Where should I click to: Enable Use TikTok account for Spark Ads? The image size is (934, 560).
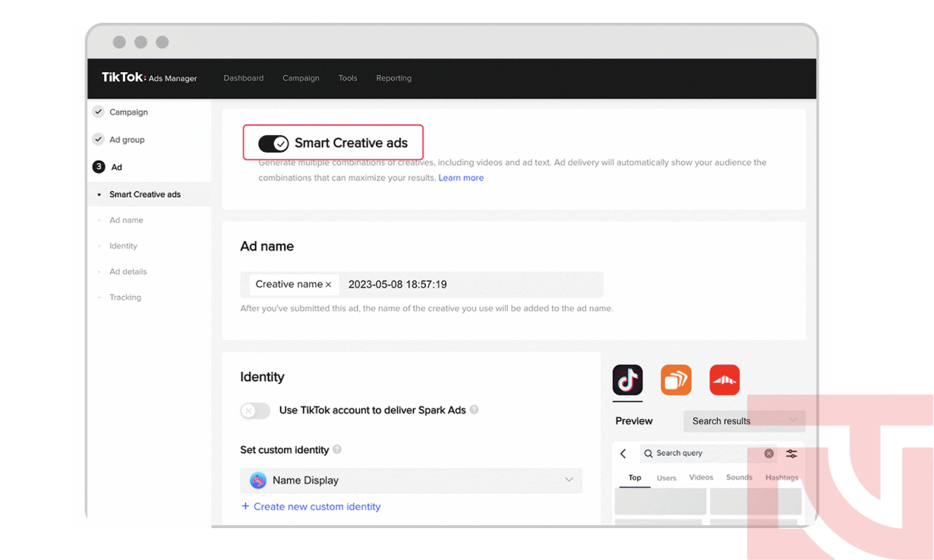255,411
